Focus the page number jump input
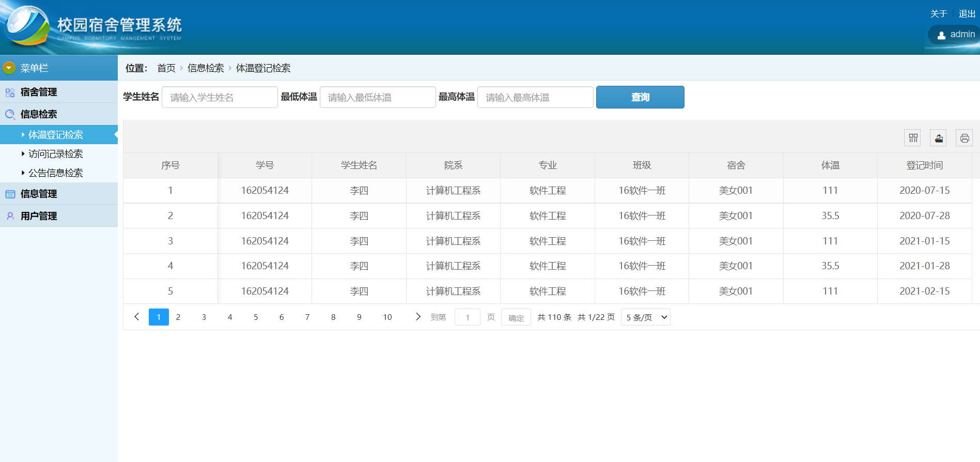Screen dimensions: 980x462 (468, 317)
